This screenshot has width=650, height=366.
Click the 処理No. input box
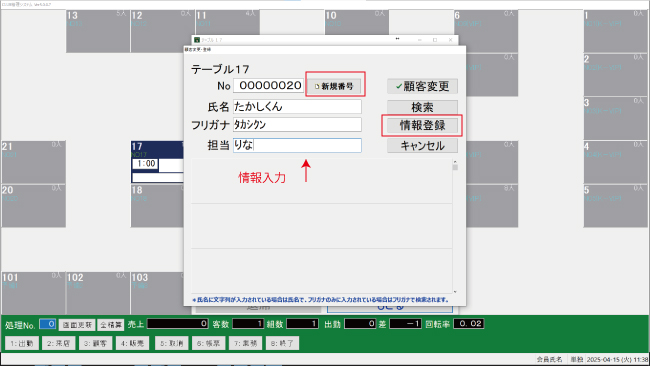(x=48, y=324)
